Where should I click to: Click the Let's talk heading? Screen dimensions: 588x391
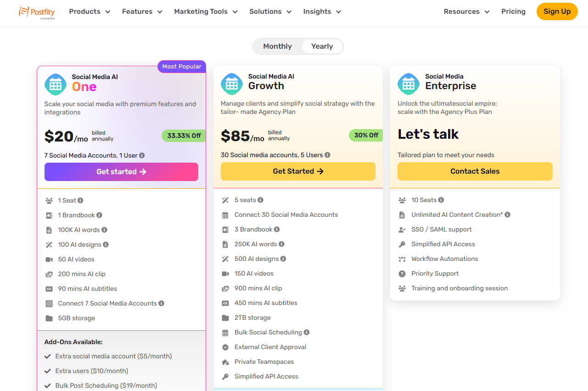tap(428, 134)
